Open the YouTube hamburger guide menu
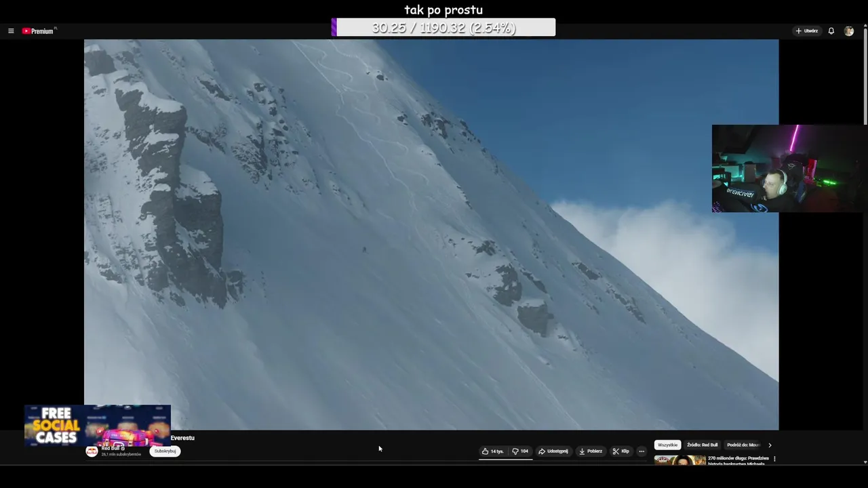 click(x=11, y=31)
